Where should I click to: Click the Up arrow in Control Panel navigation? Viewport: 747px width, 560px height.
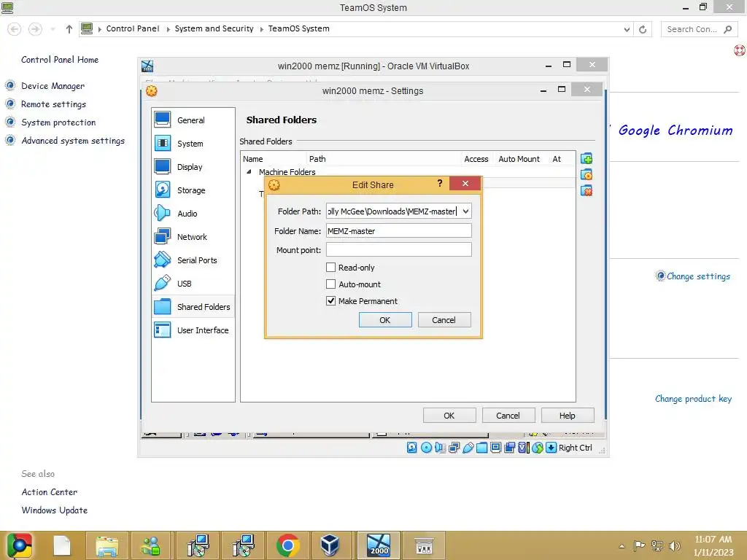pyautogui.click(x=69, y=29)
